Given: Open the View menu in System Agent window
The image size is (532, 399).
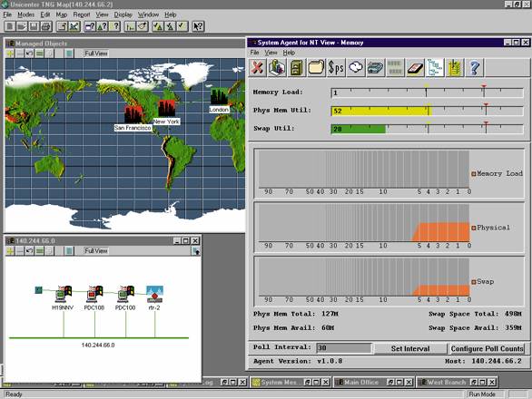Looking at the screenshot, I should (271, 53).
